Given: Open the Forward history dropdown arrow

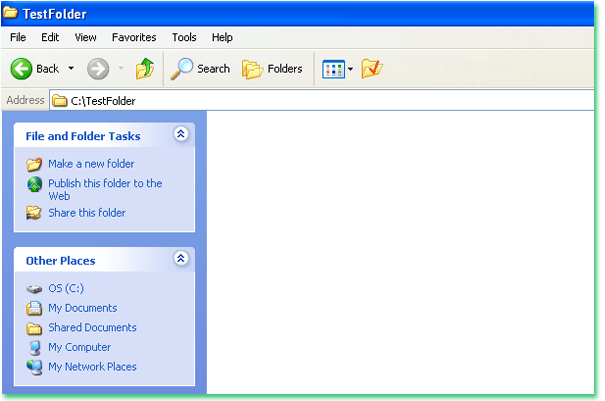Looking at the screenshot, I should [121, 68].
